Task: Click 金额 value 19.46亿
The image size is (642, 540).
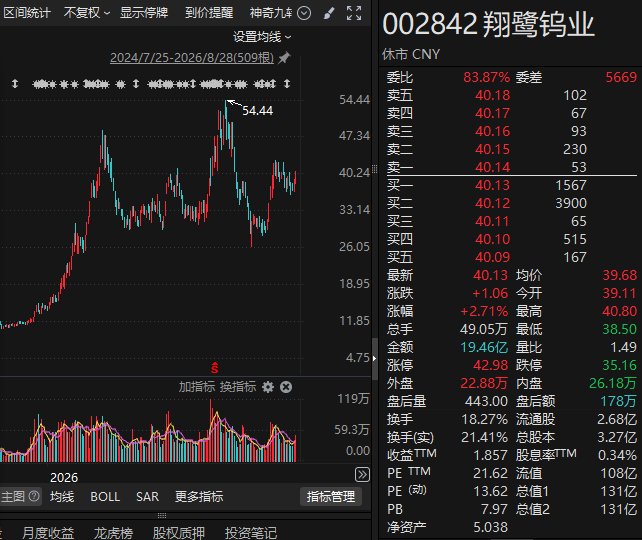Action: coord(484,348)
